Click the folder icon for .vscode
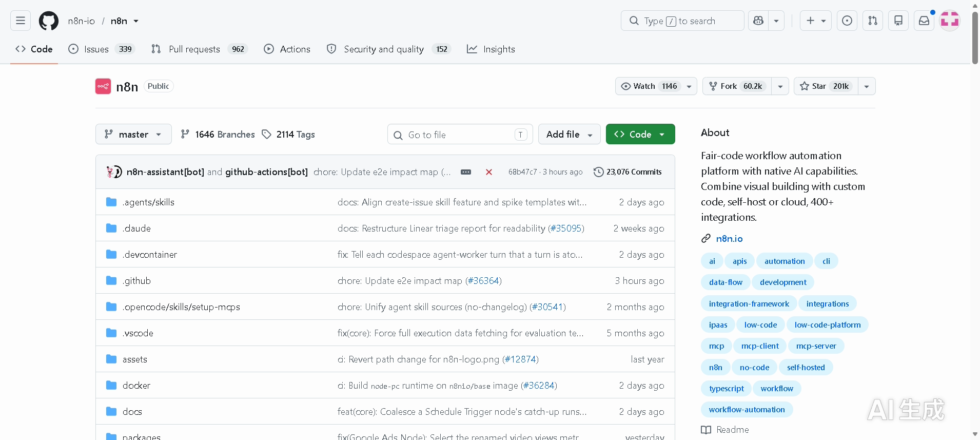The height and width of the screenshot is (440, 980). coord(111,333)
